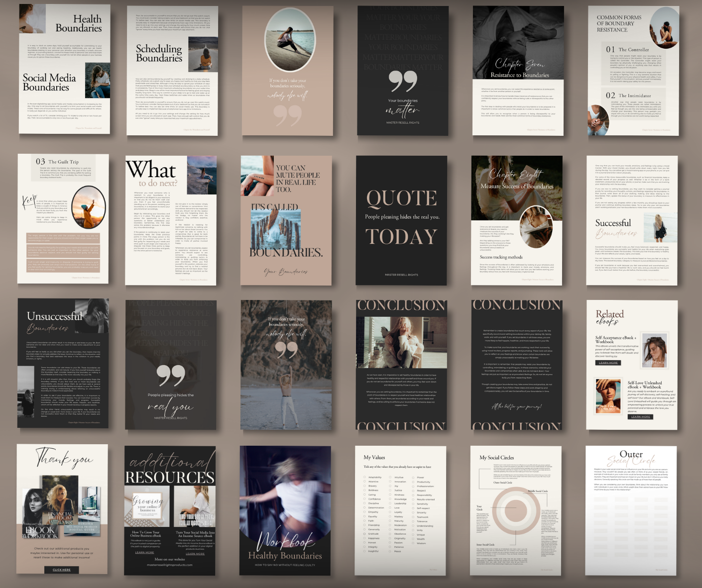Select the Self-Love Workbook cover image
Screen dimensions: 702x588
pyautogui.click(x=608, y=396)
